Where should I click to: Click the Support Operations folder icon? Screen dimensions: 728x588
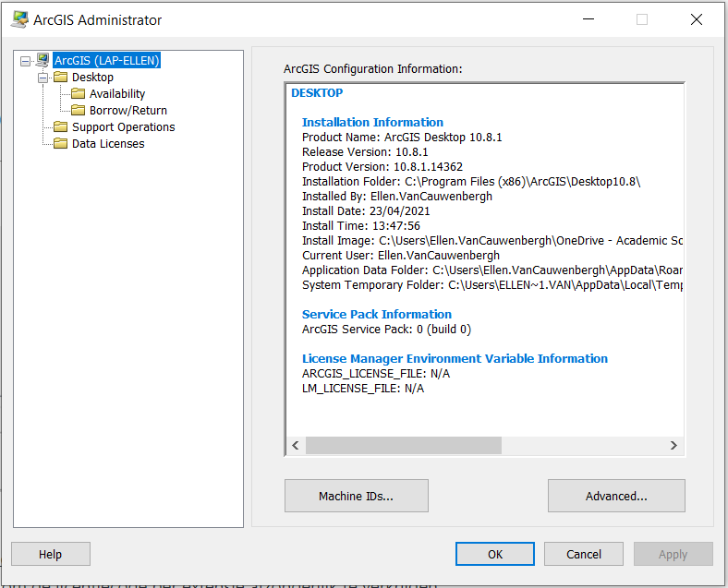[x=60, y=127]
